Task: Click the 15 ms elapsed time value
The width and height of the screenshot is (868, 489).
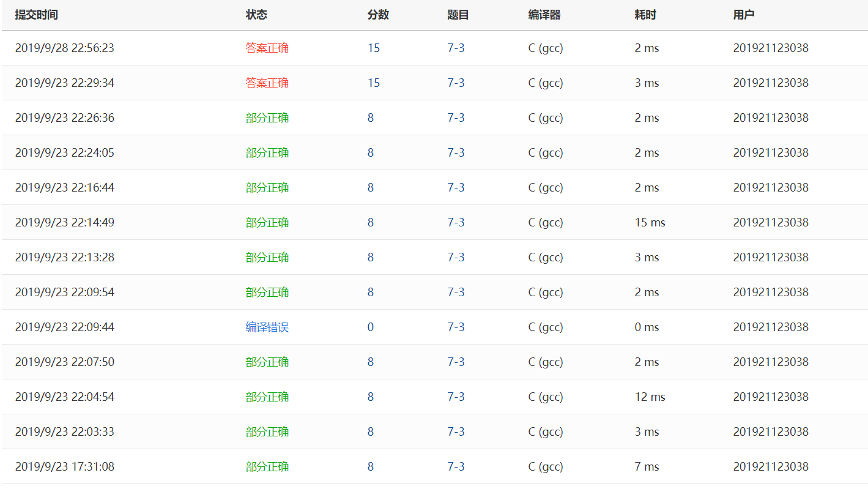Action: 650,222
